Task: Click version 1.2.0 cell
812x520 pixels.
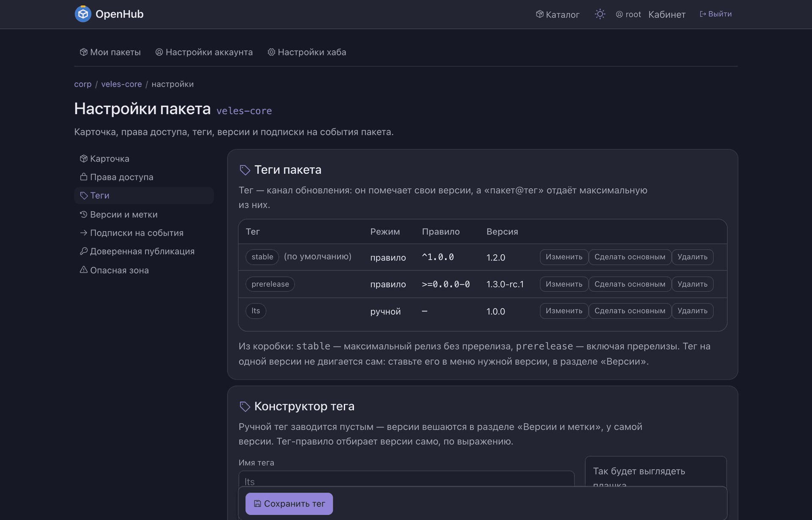Action: pos(496,257)
